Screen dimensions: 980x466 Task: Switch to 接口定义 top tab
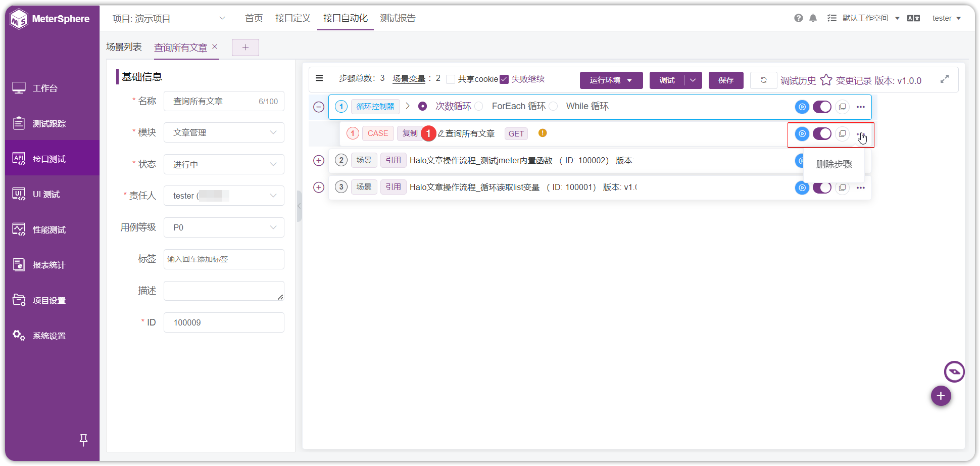click(293, 18)
